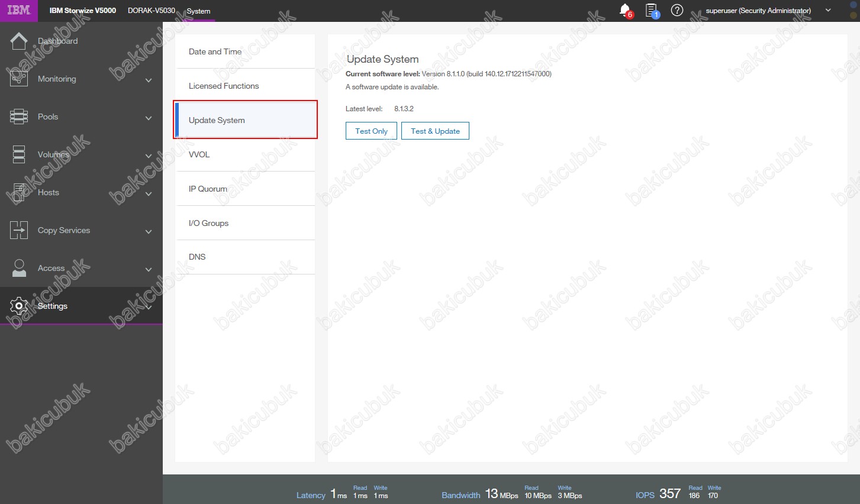The width and height of the screenshot is (860, 504).
Task: Open the Date and Time settings
Action: click(x=245, y=51)
